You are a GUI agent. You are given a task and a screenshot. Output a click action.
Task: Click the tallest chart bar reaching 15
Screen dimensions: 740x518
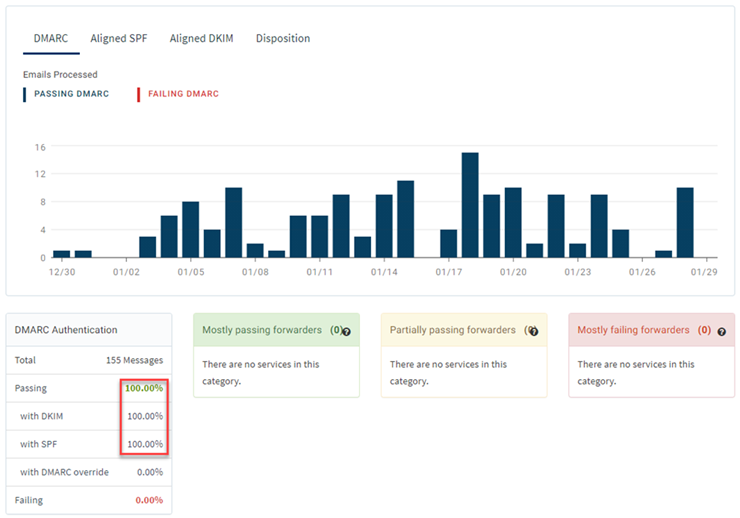tap(470, 205)
